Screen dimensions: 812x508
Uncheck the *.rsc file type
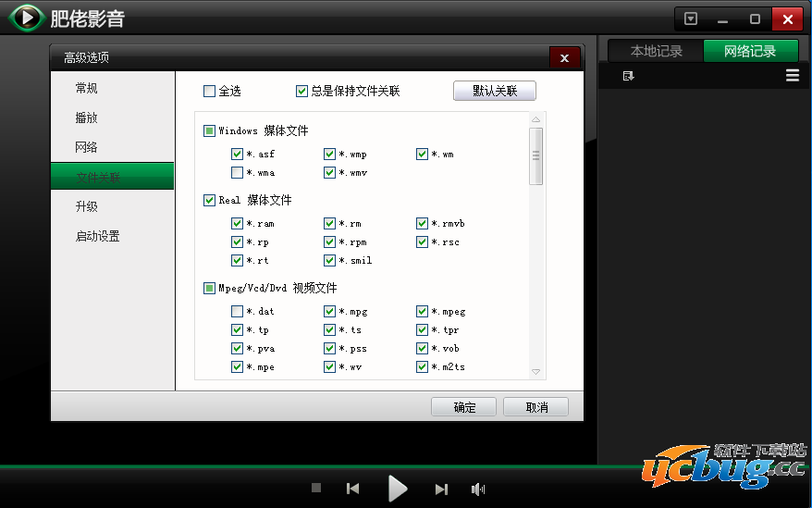click(x=422, y=242)
